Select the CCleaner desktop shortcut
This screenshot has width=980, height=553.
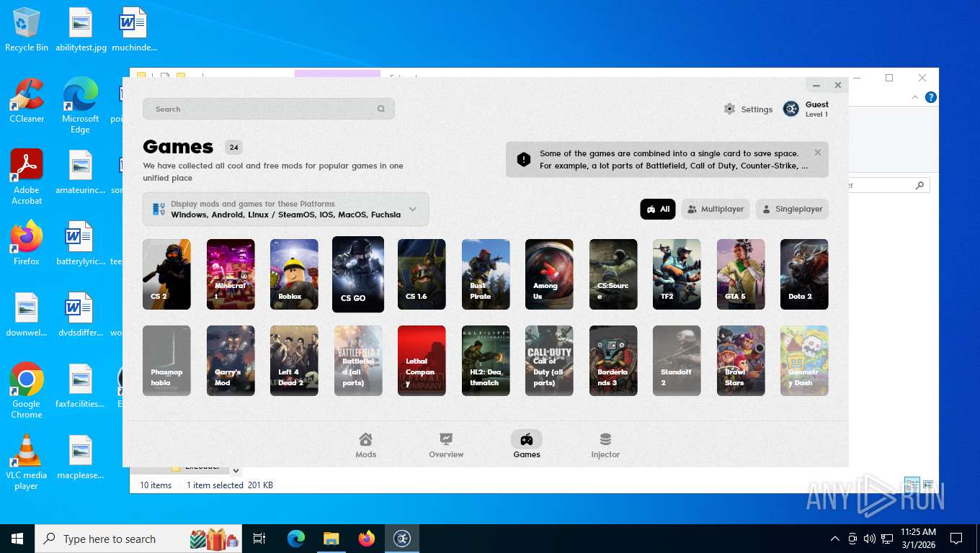[27, 101]
